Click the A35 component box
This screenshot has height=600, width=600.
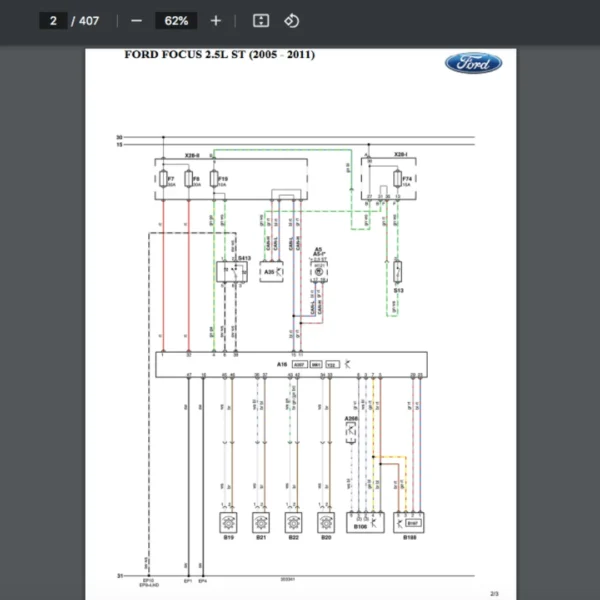point(271,271)
